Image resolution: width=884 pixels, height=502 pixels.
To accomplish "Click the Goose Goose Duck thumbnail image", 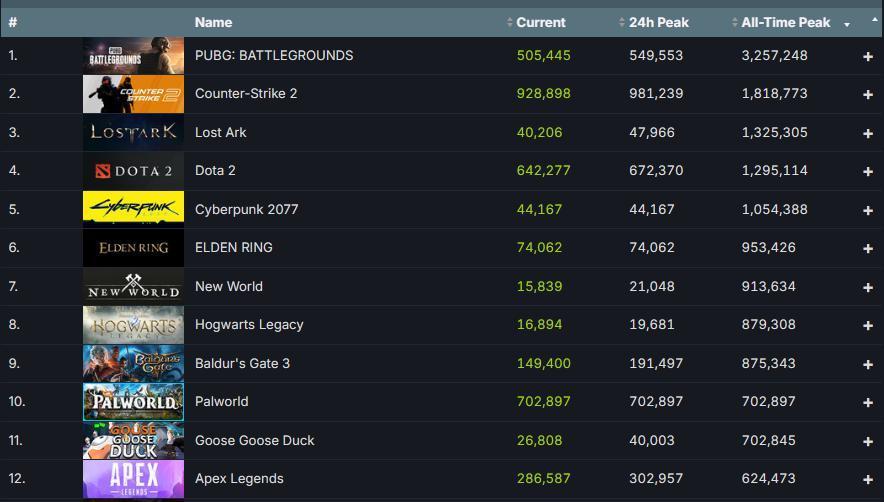I will coord(133,440).
